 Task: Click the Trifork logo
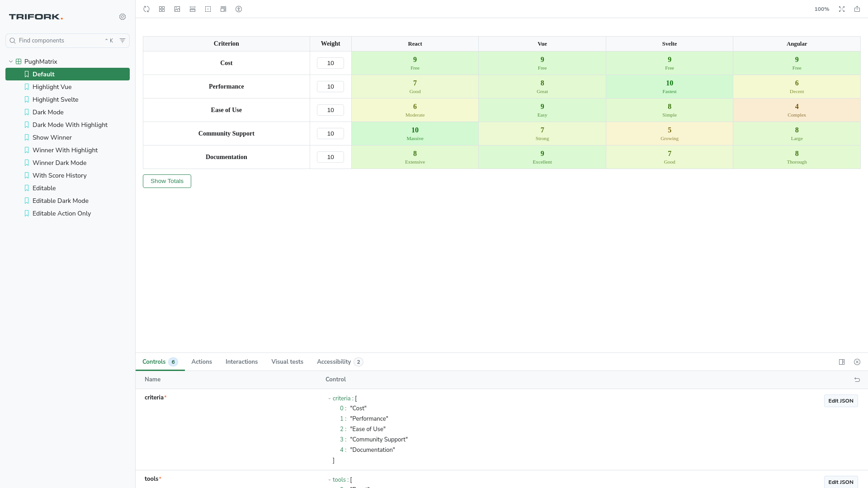coord(36,17)
